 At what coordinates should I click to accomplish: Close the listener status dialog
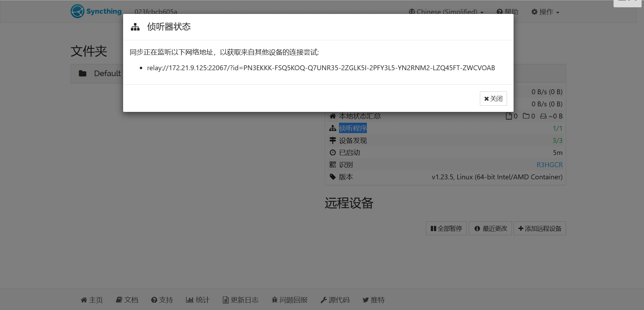tap(493, 99)
